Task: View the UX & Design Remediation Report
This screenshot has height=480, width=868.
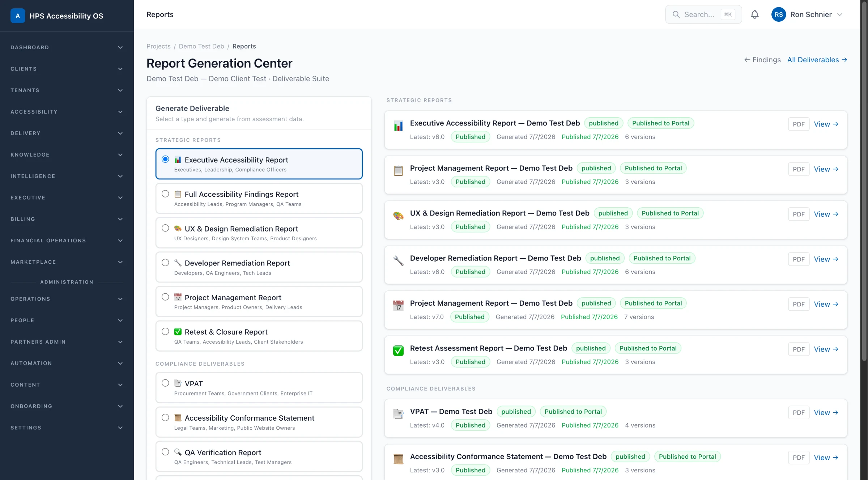Action: [x=826, y=214]
